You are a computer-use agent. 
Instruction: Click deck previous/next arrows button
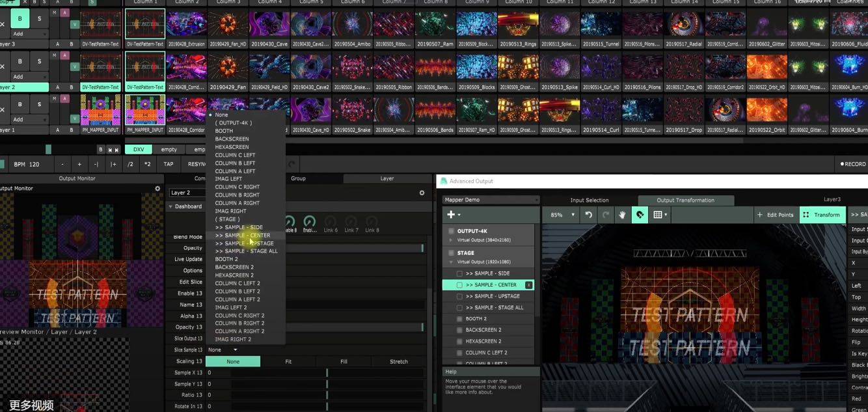[x=113, y=150]
